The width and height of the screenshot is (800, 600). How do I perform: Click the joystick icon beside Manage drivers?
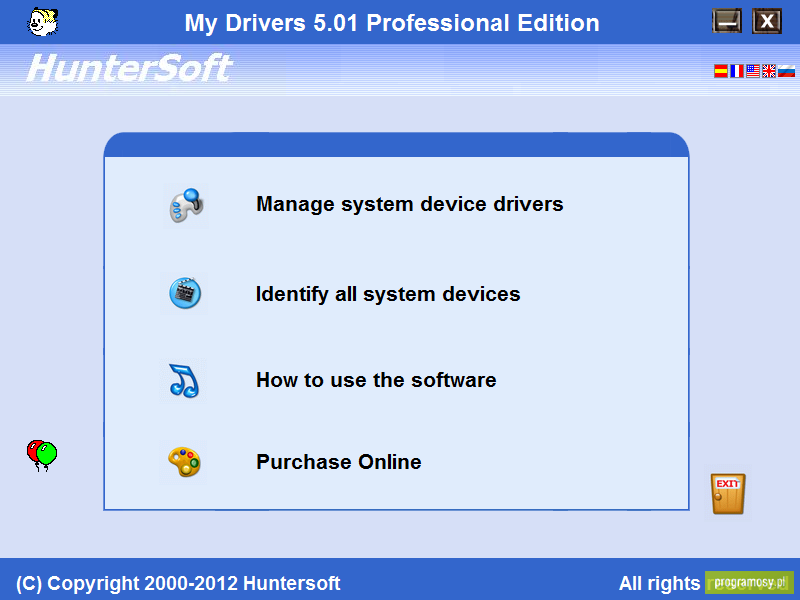(186, 205)
